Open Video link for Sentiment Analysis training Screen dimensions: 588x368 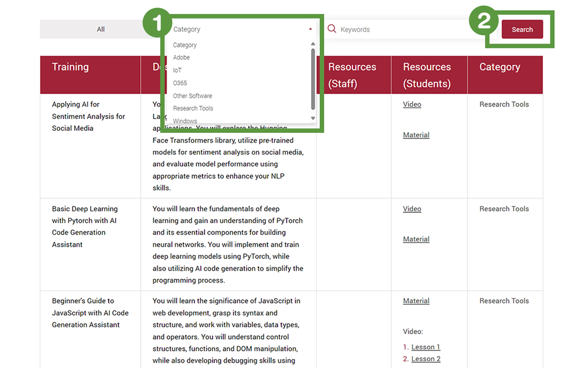412,105
